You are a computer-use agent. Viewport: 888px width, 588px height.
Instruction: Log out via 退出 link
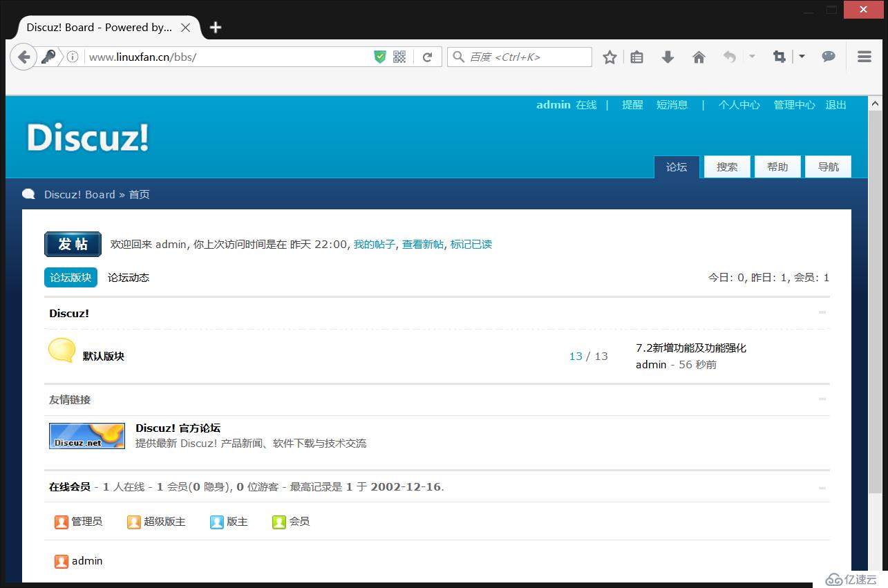pos(836,105)
